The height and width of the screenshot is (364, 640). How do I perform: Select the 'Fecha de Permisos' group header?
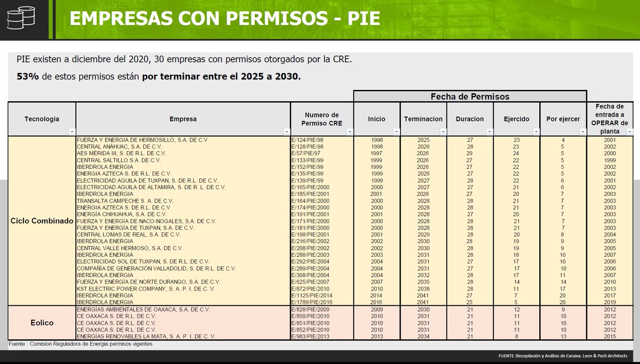point(470,96)
